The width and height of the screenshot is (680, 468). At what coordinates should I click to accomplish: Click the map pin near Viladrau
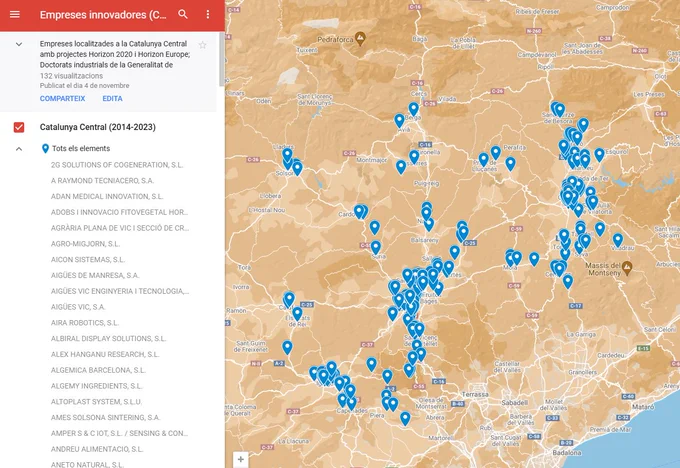(618, 239)
